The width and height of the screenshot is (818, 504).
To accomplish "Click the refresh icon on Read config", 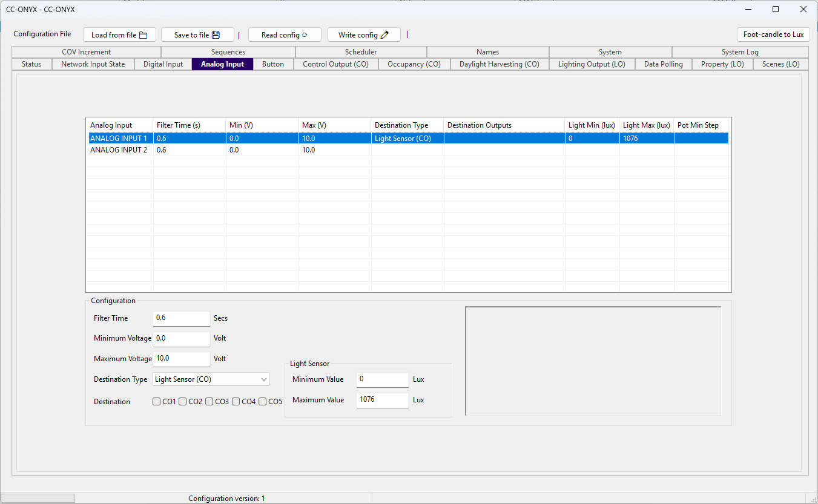I will (305, 35).
